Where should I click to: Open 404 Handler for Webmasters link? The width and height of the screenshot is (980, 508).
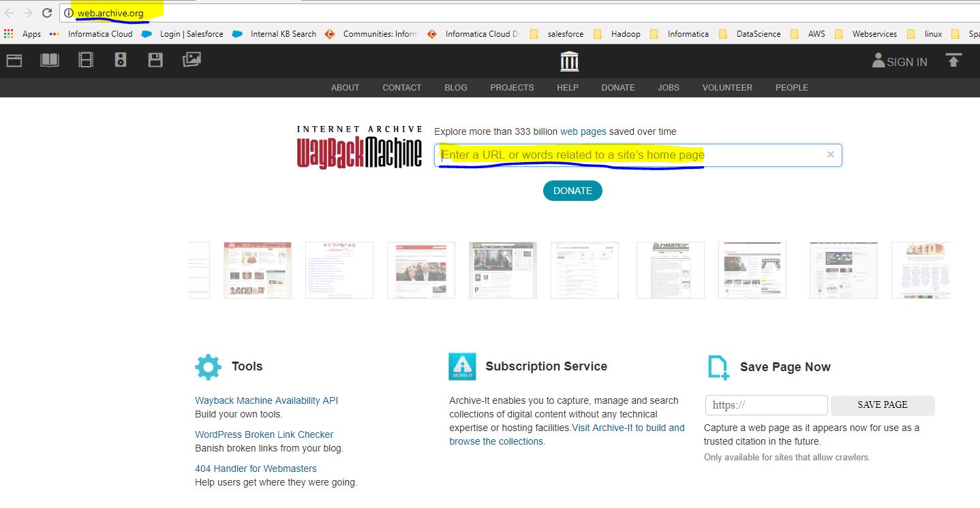click(256, 469)
